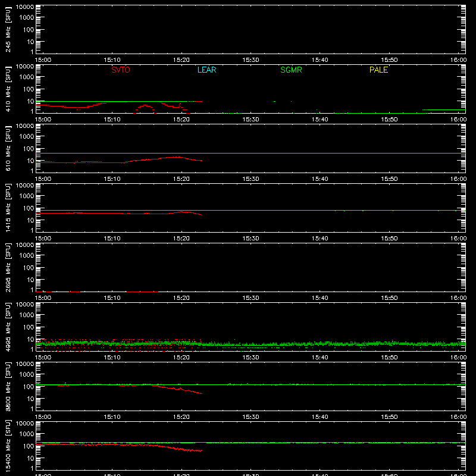Click the yellow PALE station label
Viewport: 476px width, 476px height.
(378, 70)
